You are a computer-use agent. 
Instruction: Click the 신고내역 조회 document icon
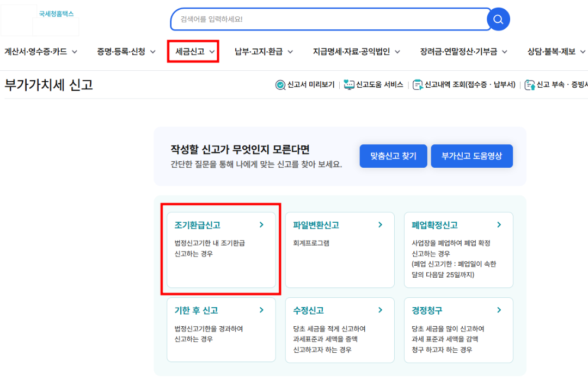417,85
